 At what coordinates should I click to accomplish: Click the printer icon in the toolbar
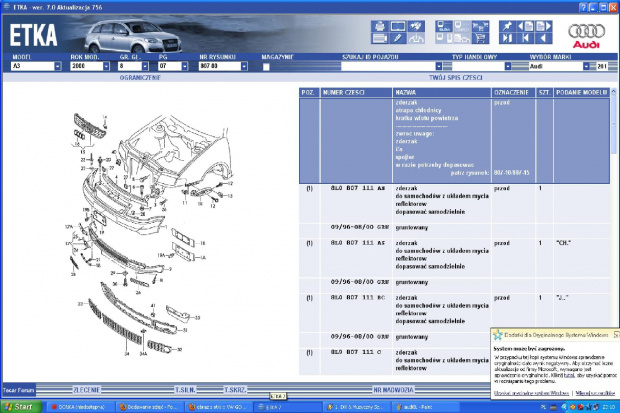click(x=380, y=26)
